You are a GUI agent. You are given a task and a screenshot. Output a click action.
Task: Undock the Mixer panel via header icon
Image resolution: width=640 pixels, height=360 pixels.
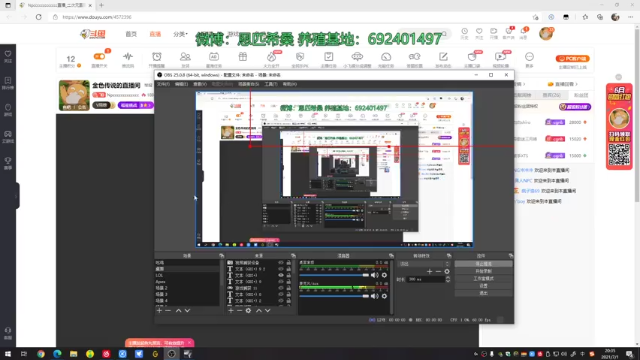391,256
